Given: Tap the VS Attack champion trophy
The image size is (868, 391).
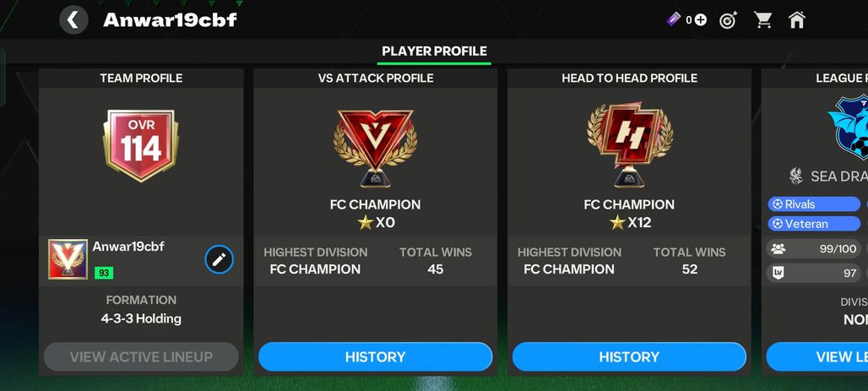Looking at the screenshot, I should point(376,147).
